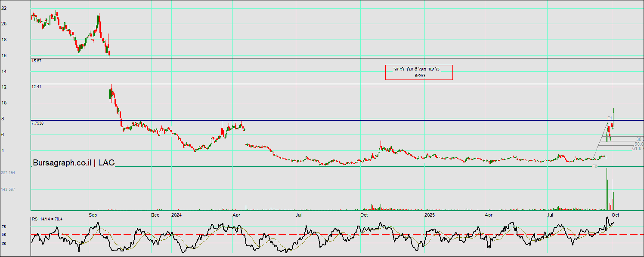Select the F1 Fibonacci marker
This screenshot has width=644, height=257.
610,118
